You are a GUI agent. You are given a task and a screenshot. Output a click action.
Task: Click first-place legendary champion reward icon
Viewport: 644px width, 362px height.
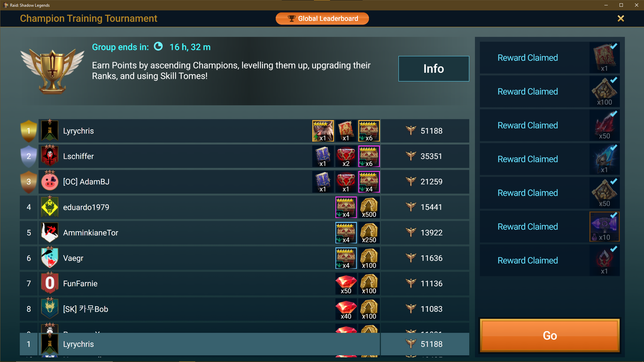pos(323,131)
